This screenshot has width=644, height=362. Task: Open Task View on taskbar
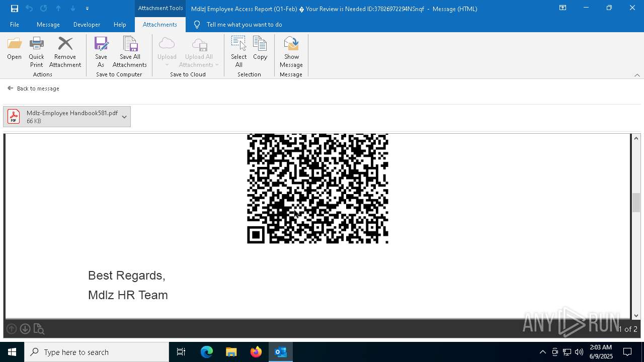tap(181, 352)
